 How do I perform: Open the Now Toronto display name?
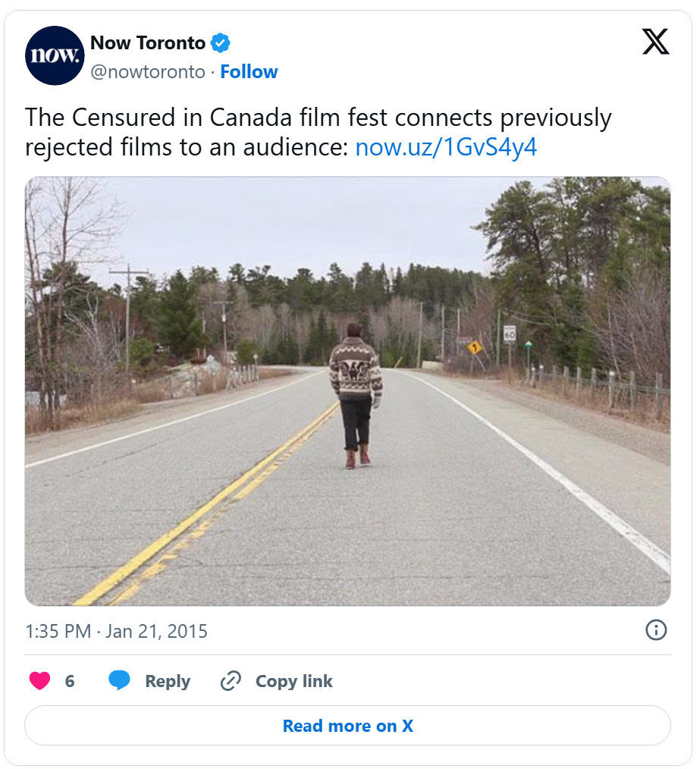tap(148, 43)
